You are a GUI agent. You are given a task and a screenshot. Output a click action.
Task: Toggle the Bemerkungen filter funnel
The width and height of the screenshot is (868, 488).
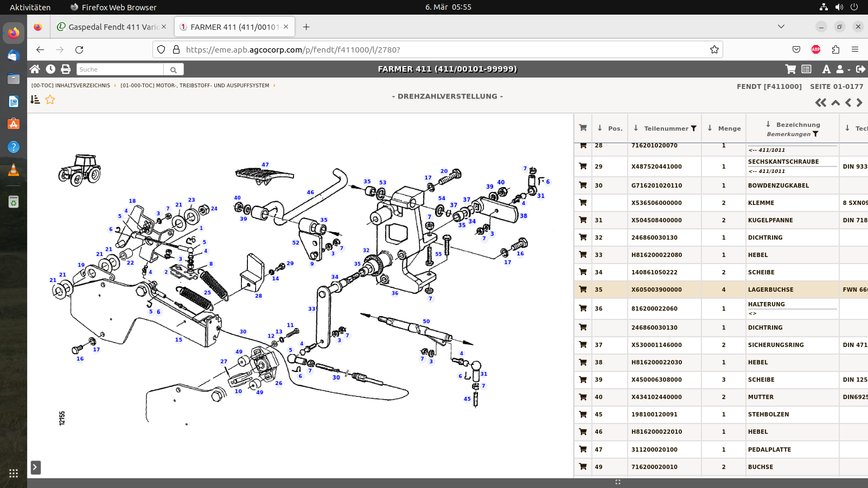click(815, 134)
